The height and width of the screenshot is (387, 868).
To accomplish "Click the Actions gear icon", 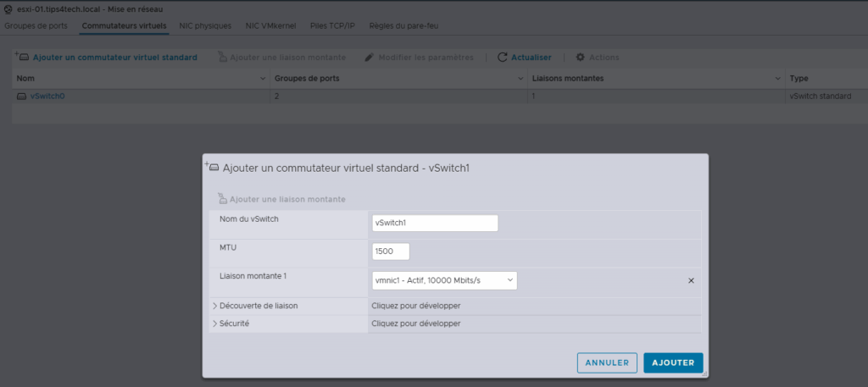I will point(581,57).
